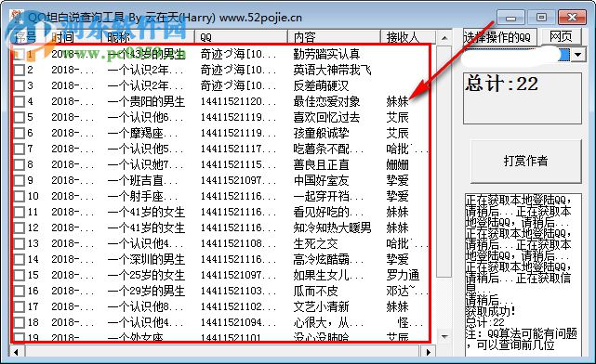
Task: Click the 总计:22 summary box
Action: pyautogui.click(x=523, y=98)
